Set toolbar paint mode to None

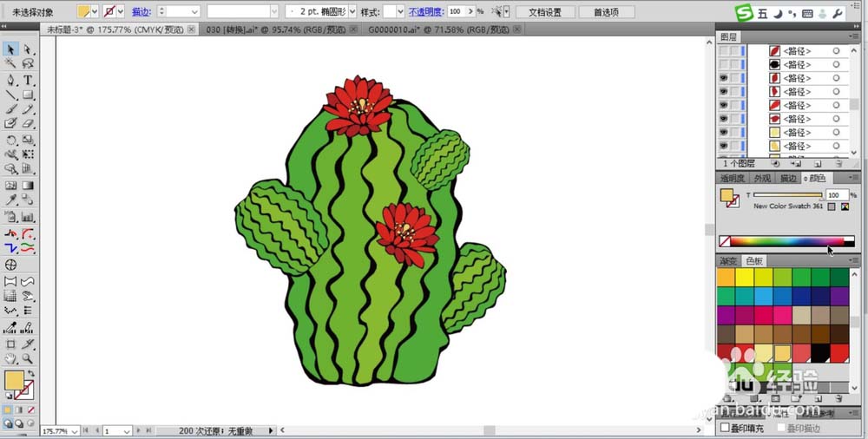pos(31,410)
